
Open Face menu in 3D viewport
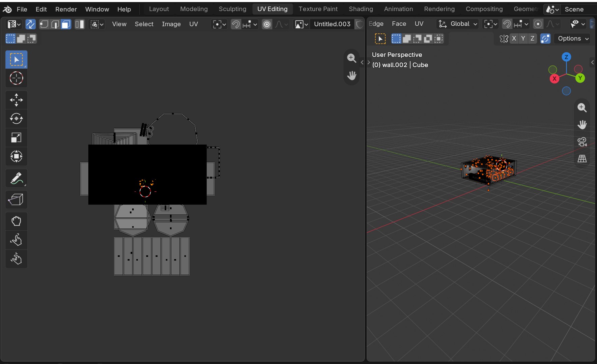pos(399,24)
